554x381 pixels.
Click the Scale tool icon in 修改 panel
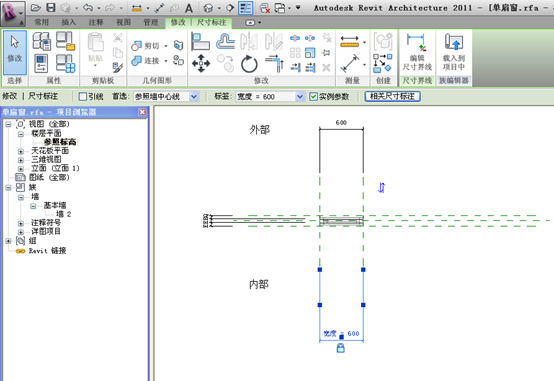pyautogui.click(x=310, y=53)
